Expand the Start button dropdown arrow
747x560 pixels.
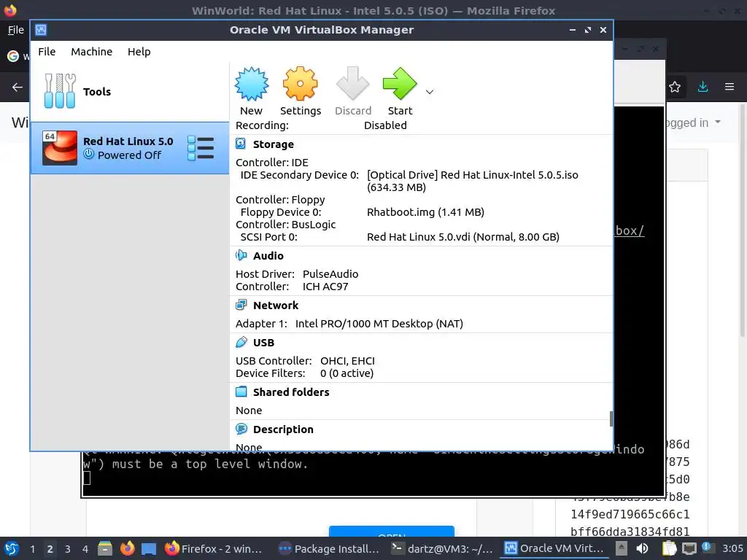430,92
